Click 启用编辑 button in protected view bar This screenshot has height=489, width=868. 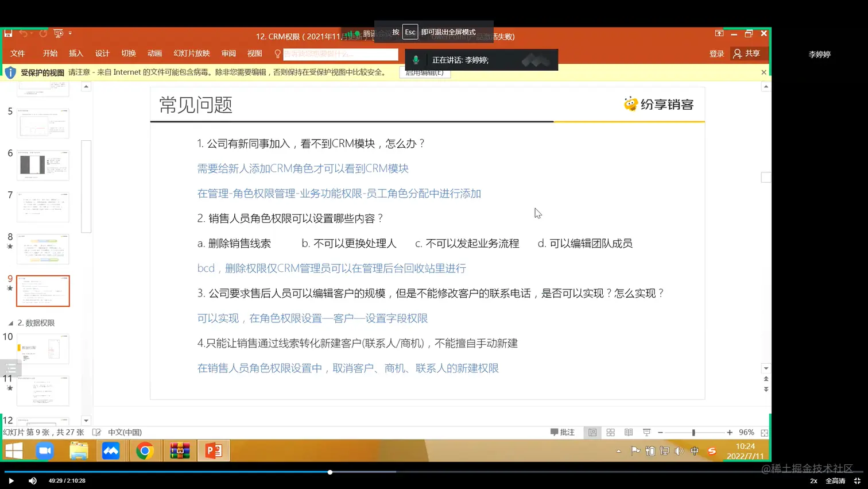pyautogui.click(x=425, y=73)
